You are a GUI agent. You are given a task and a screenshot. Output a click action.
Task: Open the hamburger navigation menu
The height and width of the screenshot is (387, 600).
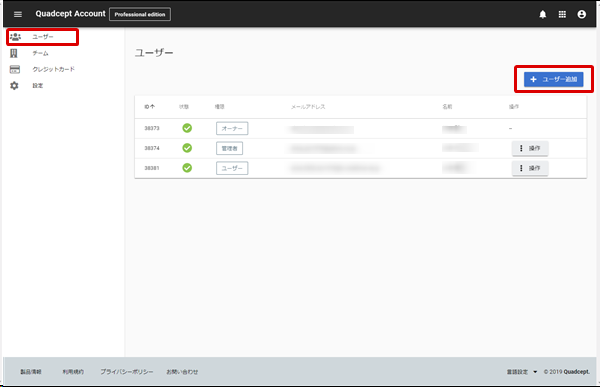click(18, 14)
